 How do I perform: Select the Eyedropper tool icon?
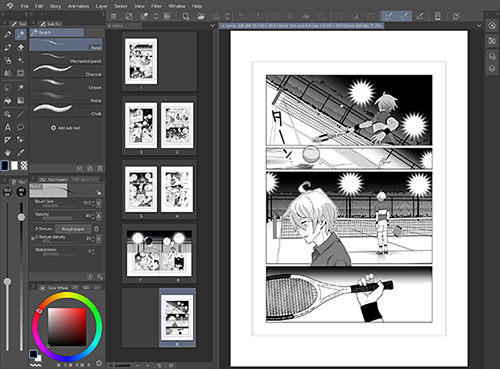(x=20, y=153)
